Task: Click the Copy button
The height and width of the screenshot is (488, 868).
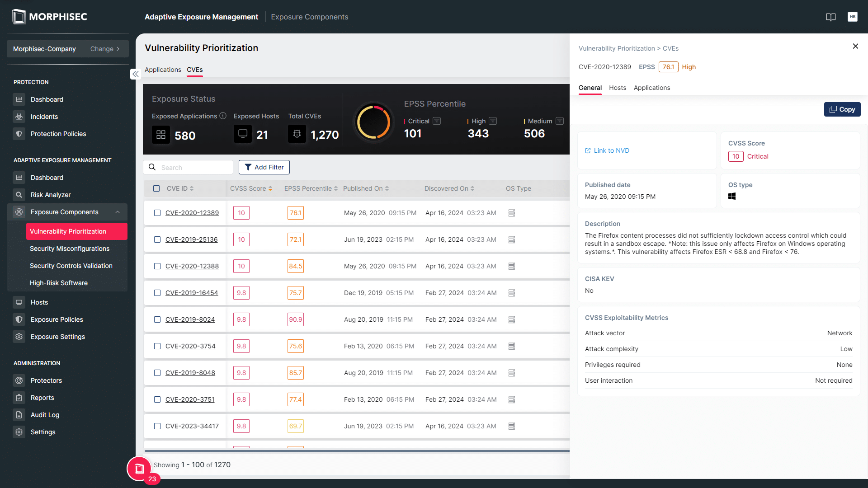Action: 842,109
